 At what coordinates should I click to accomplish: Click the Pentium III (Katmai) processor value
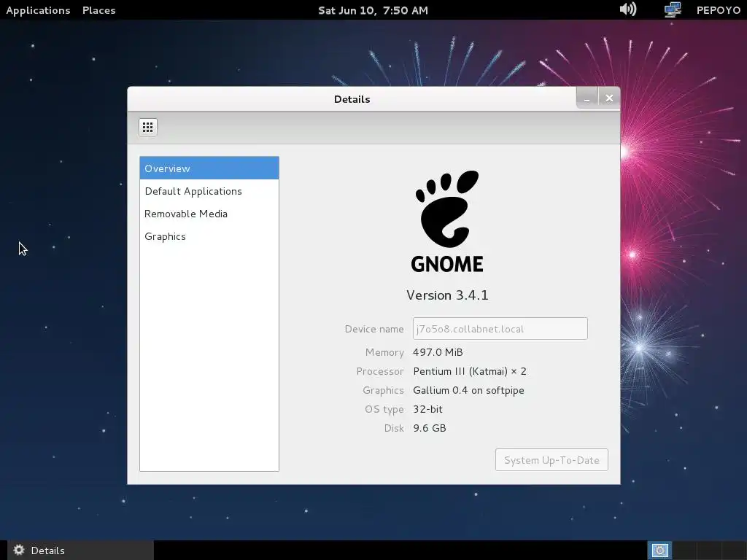pos(470,371)
